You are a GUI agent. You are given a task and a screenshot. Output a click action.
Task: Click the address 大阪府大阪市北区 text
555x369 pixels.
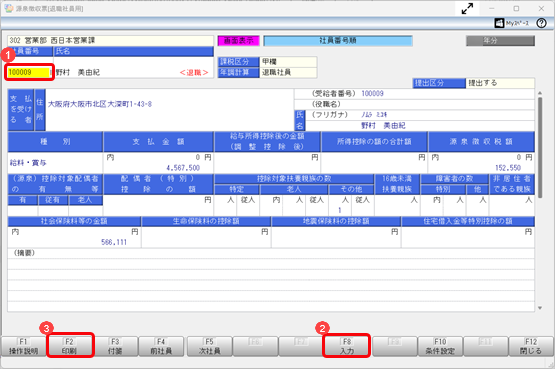[100, 104]
